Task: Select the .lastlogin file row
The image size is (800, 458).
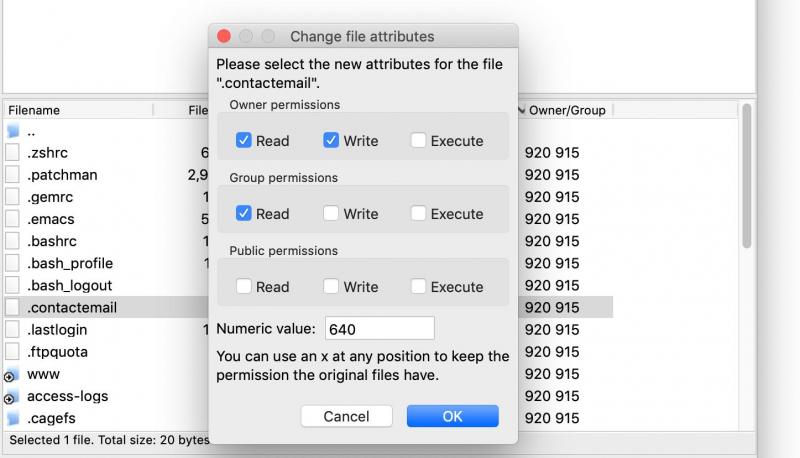Action: pyautogui.click(x=58, y=329)
